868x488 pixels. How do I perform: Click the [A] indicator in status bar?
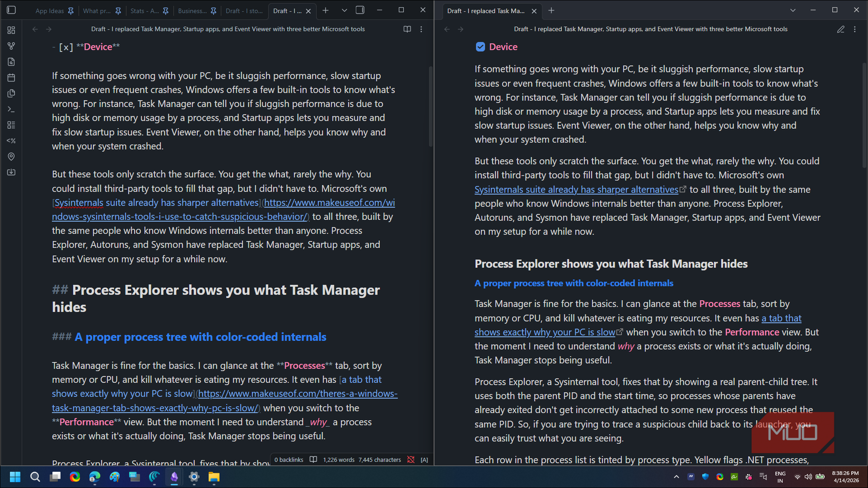click(x=425, y=460)
